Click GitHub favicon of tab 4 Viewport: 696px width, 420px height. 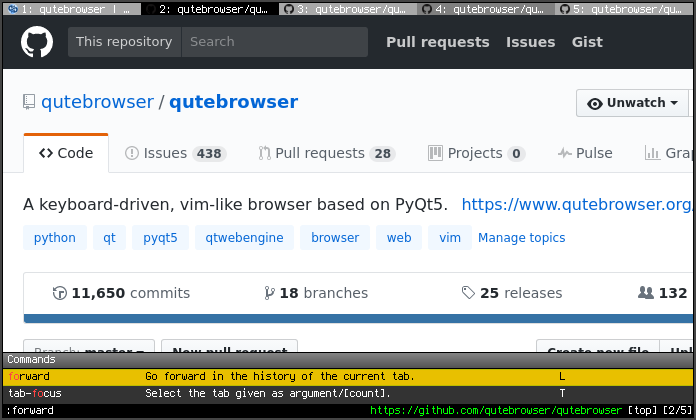427,9
